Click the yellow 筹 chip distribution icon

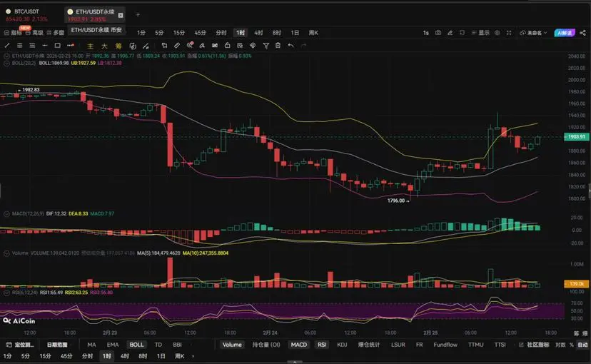pos(118,46)
